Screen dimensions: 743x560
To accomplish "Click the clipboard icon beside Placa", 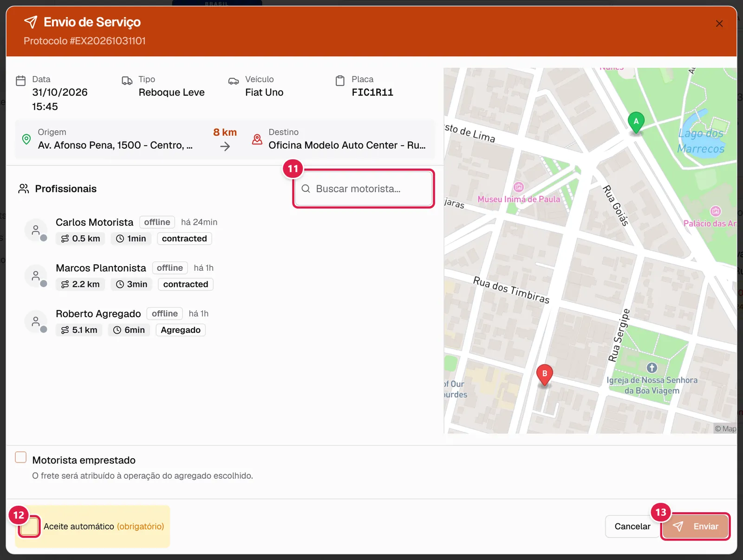I will click(340, 81).
